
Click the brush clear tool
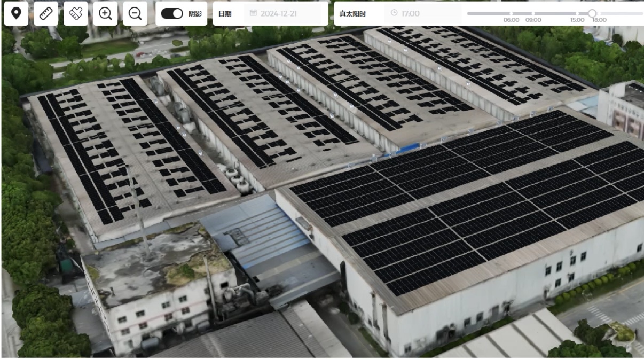click(75, 13)
